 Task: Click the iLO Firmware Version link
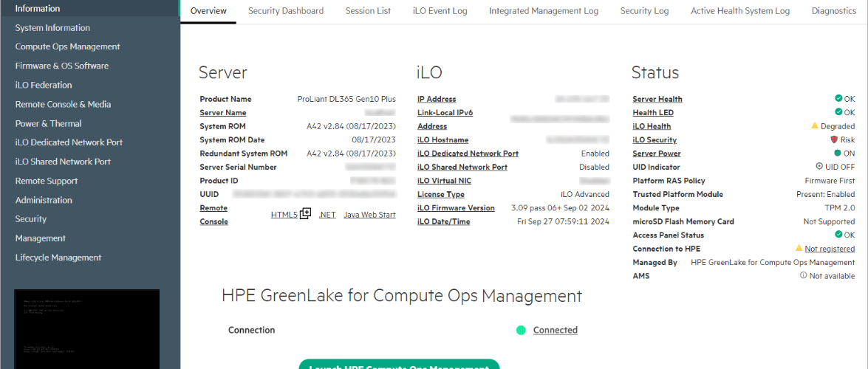[456, 208]
